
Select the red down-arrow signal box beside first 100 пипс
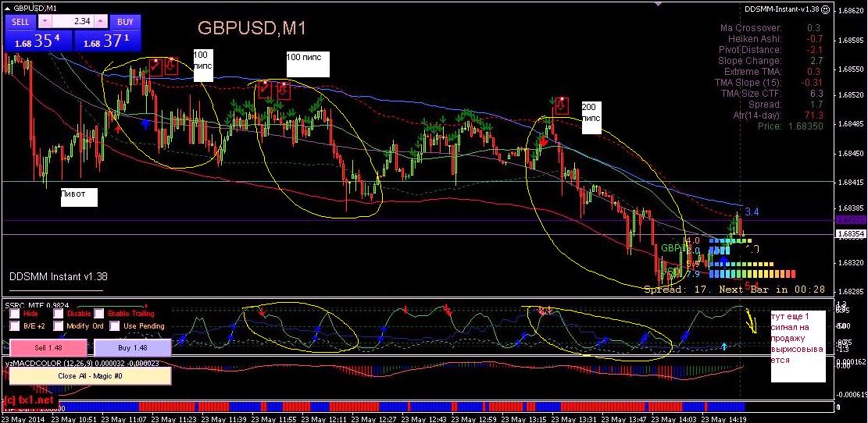(171, 66)
